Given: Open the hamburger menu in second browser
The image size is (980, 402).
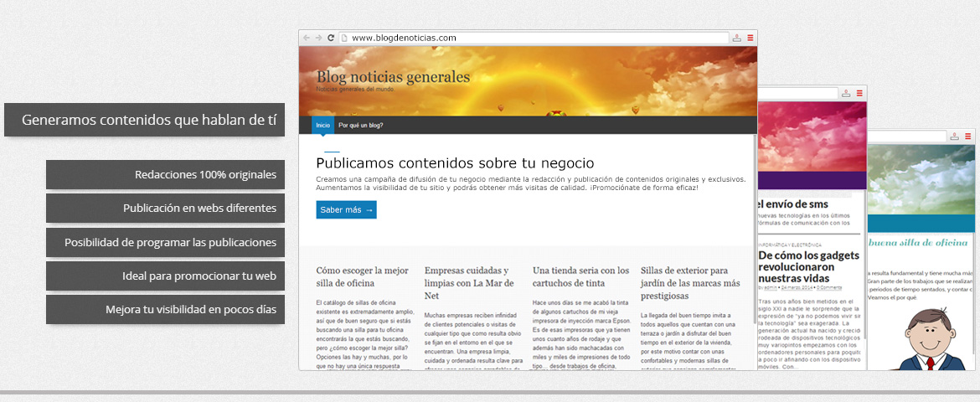Looking at the screenshot, I should (x=859, y=93).
